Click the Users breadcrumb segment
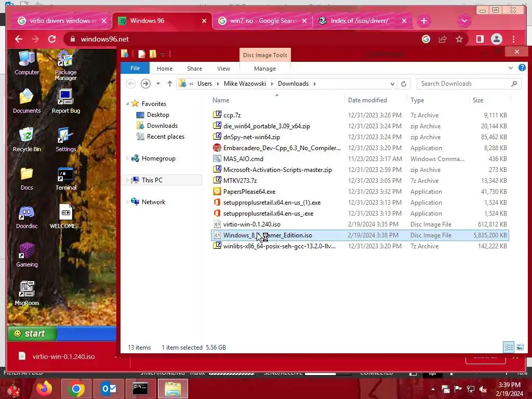Viewport: 532px width, 399px height. 205,84
